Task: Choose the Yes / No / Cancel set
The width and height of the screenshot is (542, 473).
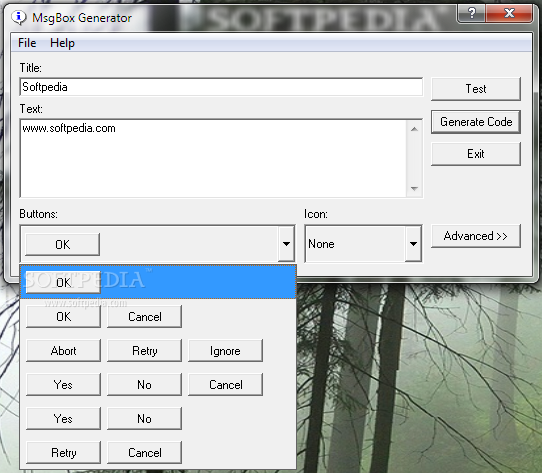Action: click(x=158, y=384)
